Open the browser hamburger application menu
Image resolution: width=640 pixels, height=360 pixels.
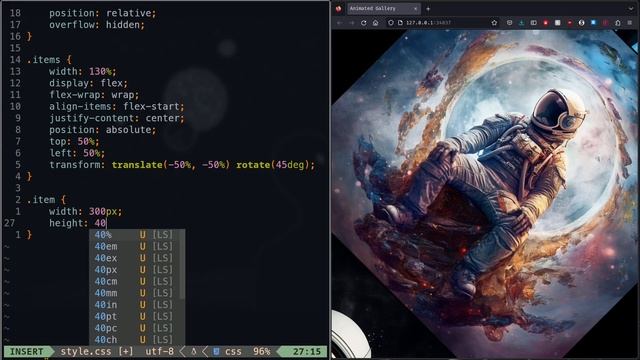630,23
